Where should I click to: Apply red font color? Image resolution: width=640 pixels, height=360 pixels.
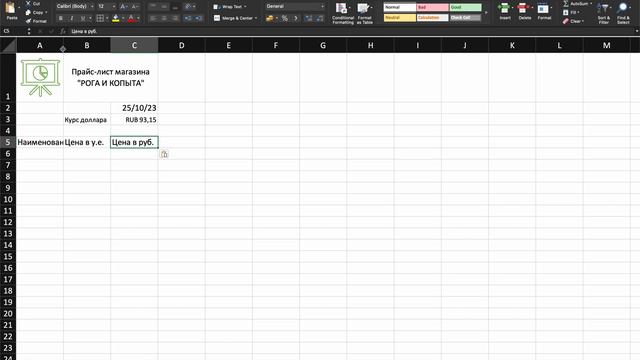[131, 18]
